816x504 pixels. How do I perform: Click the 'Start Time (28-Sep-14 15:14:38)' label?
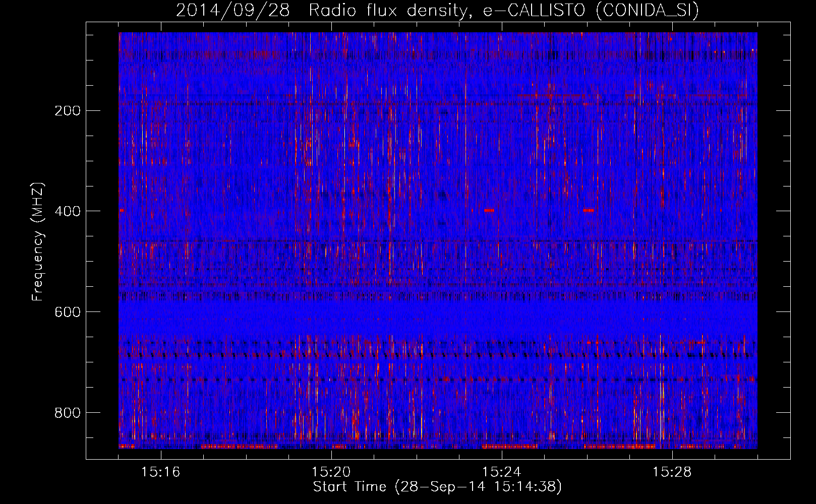(x=437, y=487)
